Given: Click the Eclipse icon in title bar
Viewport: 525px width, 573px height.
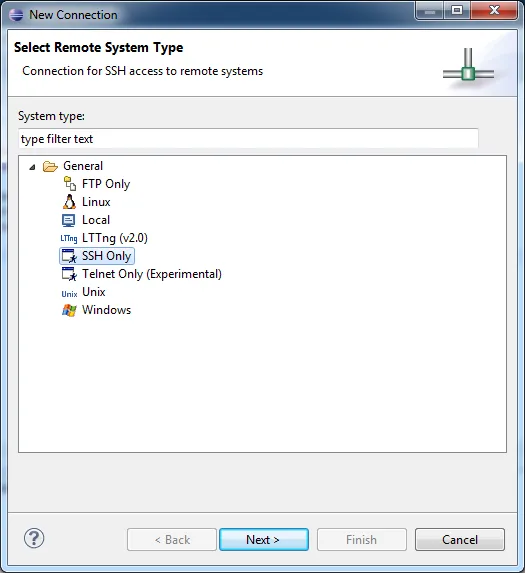Looking at the screenshot, I should pyautogui.click(x=16, y=15).
